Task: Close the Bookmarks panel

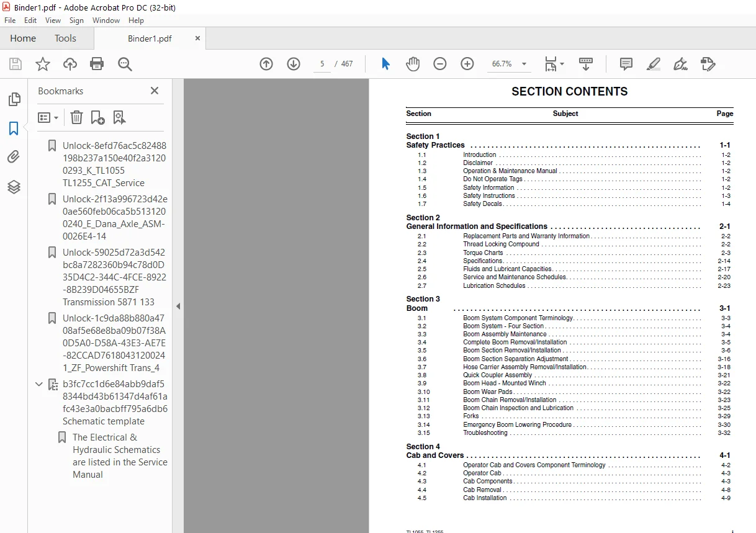Action: tap(155, 91)
